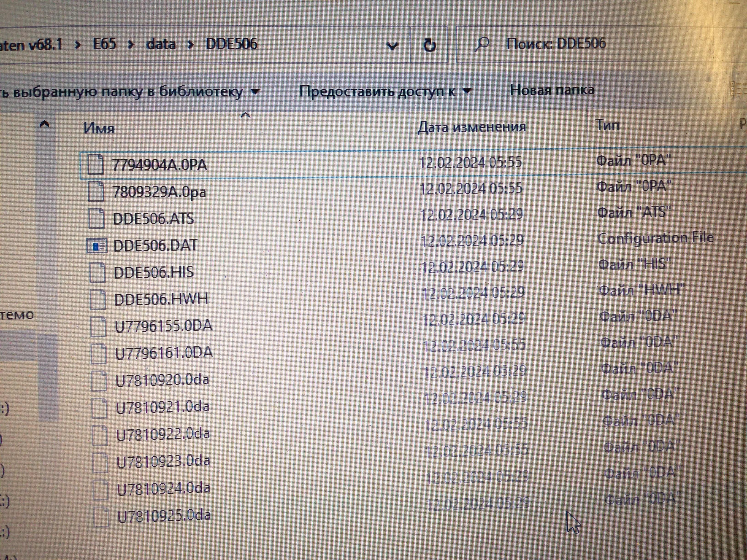Open the address bar history dropdown arrow

[x=392, y=46]
